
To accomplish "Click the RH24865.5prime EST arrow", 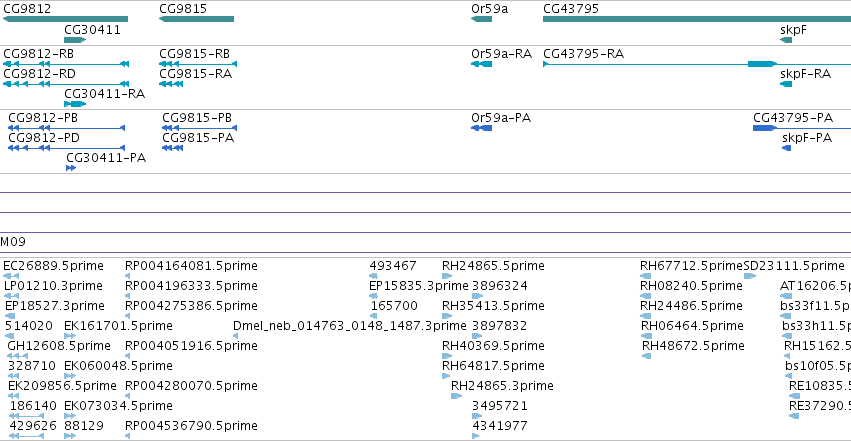I will tap(447, 276).
